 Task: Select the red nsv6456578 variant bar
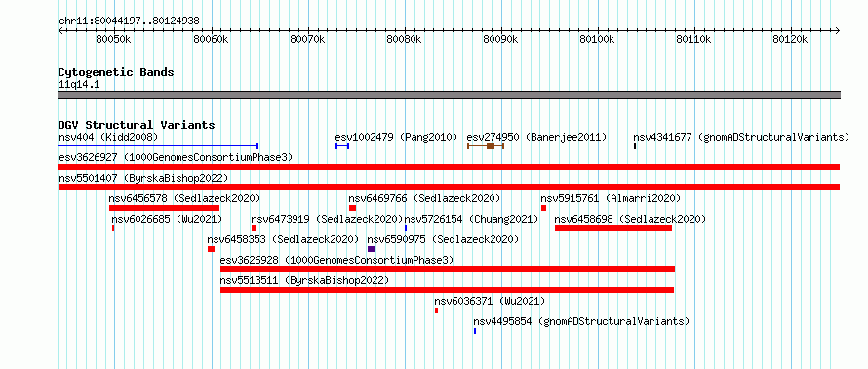click(165, 208)
